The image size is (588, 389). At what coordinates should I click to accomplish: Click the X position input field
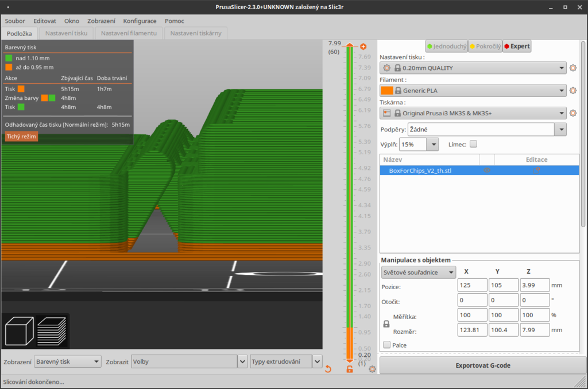point(473,286)
